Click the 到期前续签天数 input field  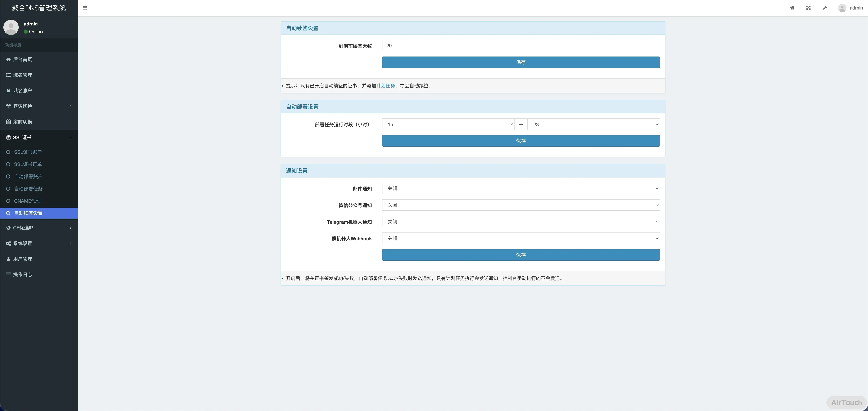coord(521,46)
